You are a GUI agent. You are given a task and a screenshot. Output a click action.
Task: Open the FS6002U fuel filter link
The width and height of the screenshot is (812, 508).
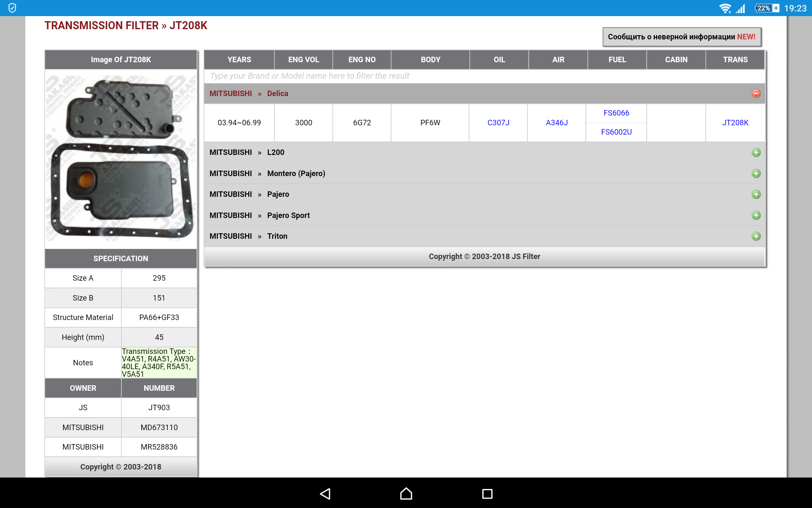616,132
